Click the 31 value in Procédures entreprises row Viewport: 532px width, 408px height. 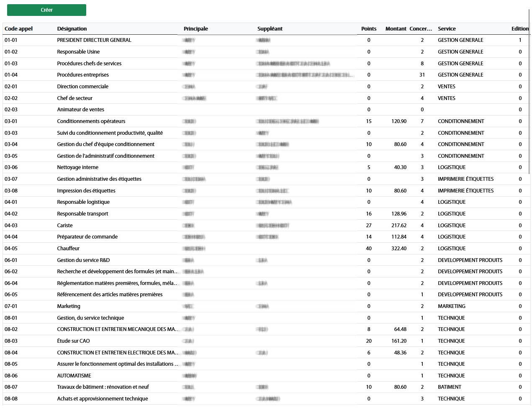[422, 75]
